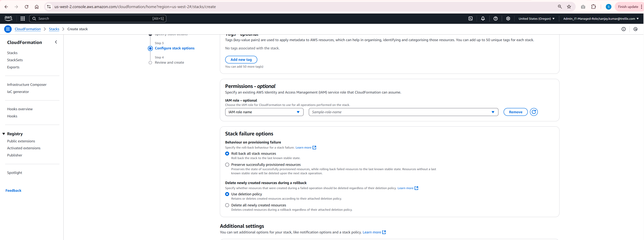
Task: Expand the region selector United States (Oregon)
Action: tap(536, 18)
